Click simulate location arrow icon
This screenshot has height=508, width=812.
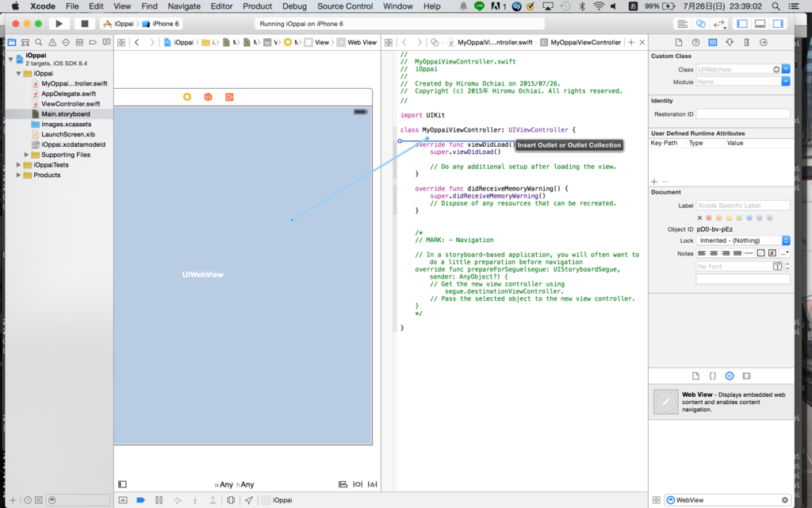pos(249,500)
